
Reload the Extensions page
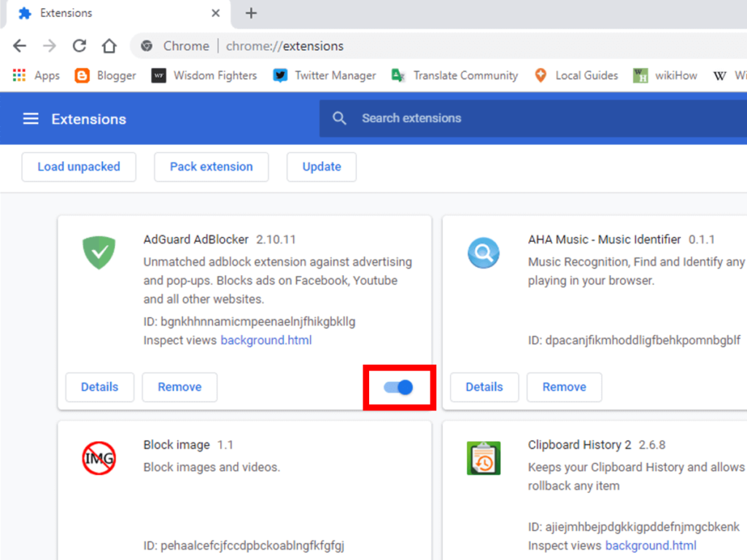(79, 45)
